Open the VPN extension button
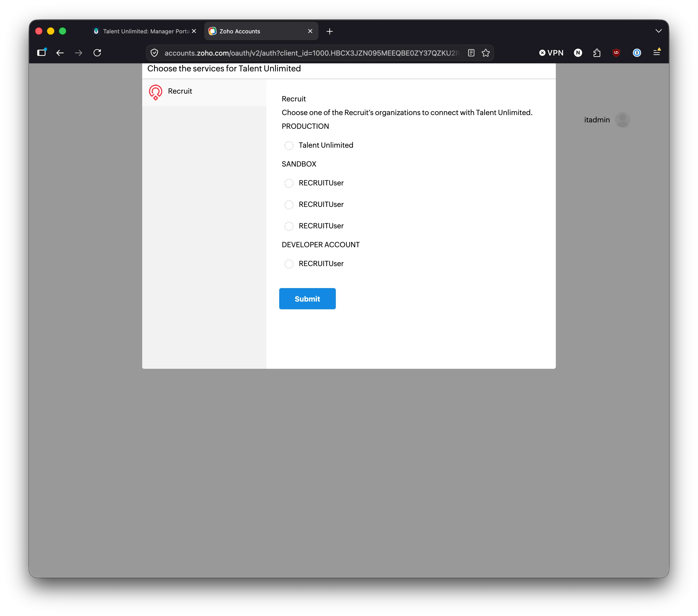The height and width of the screenshot is (616, 698). (x=551, y=52)
